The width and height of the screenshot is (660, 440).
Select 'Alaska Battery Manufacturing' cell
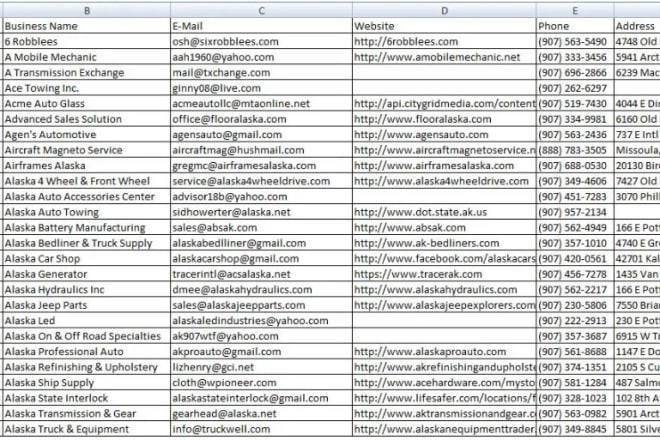(87, 228)
